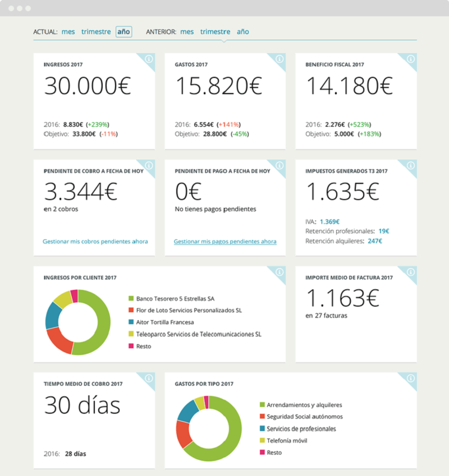This screenshot has width=449, height=476.
Task: Click the '30 días' average collection time
Action: pyautogui.click(x=82, y=405)
